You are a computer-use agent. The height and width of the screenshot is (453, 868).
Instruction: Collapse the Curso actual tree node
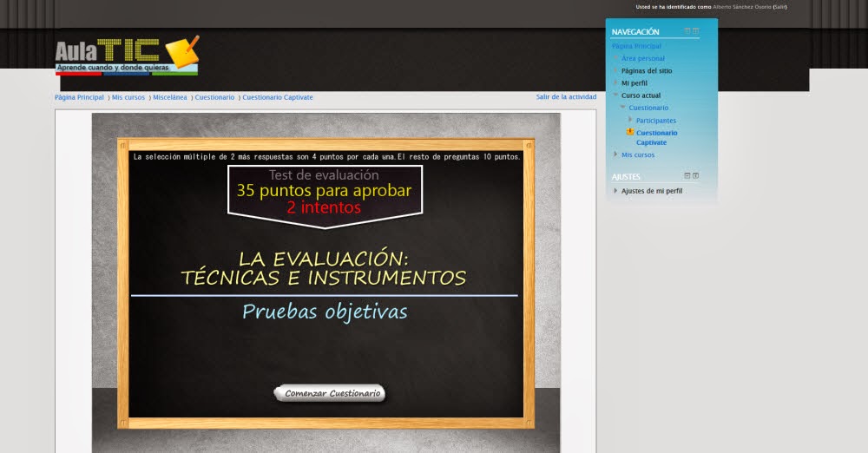615,95
